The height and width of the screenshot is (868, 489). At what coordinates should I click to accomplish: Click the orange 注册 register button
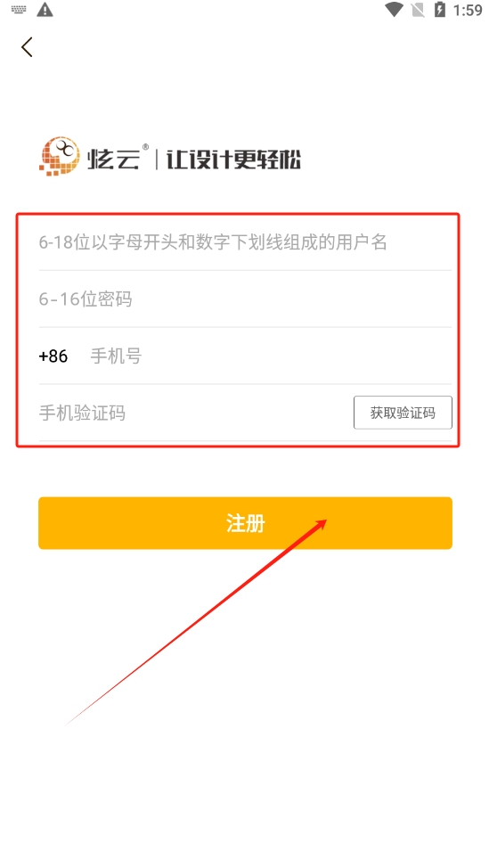pos(245,523)
